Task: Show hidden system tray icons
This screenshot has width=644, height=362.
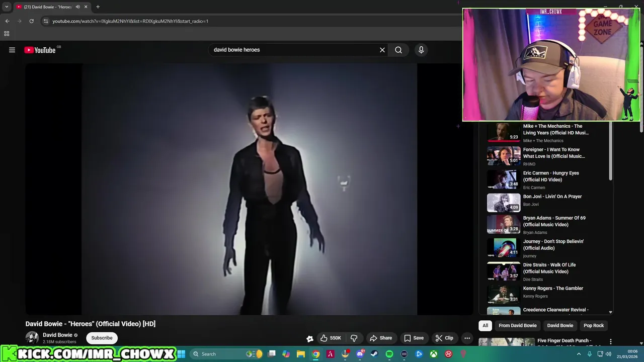Action: [x=579, y=354]
